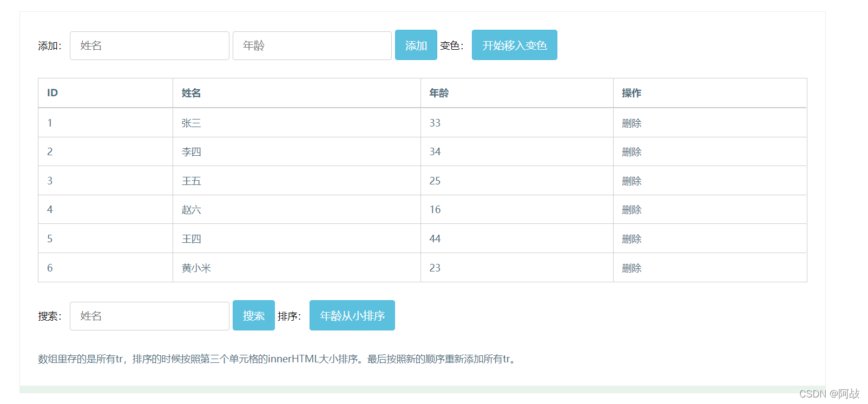Click the age cell 23

[x=517, y=268]
